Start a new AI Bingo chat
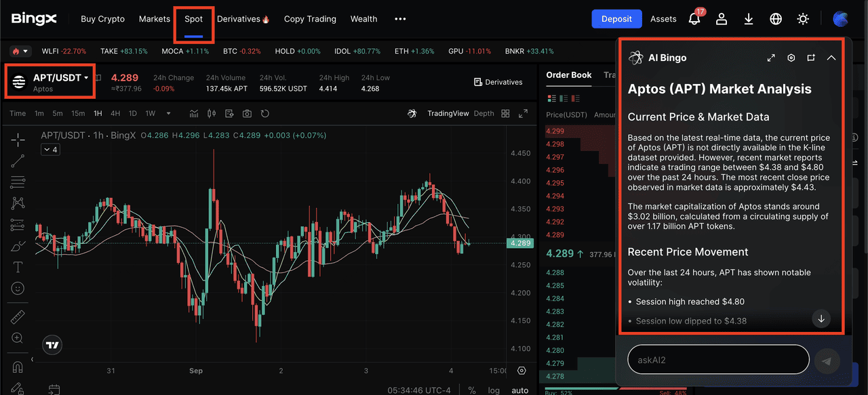The image size is (868, 395). (811, 58)
